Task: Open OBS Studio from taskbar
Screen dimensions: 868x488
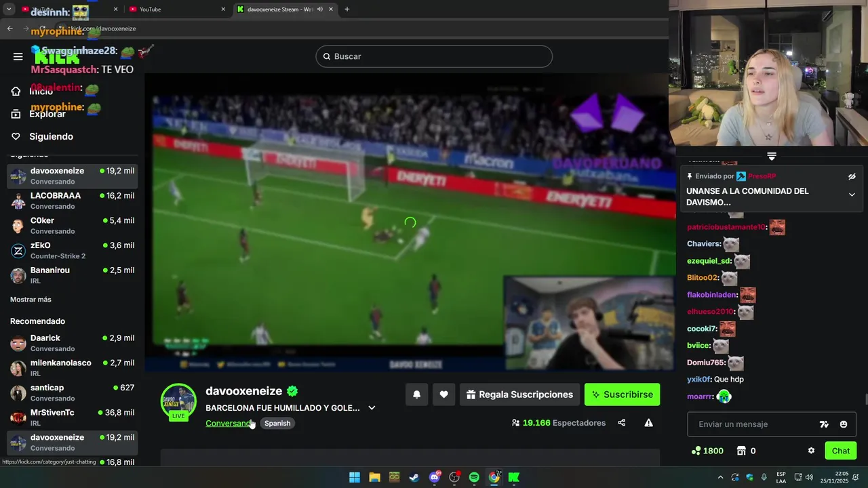Action: pyautogui.click(x=454, y=477)
